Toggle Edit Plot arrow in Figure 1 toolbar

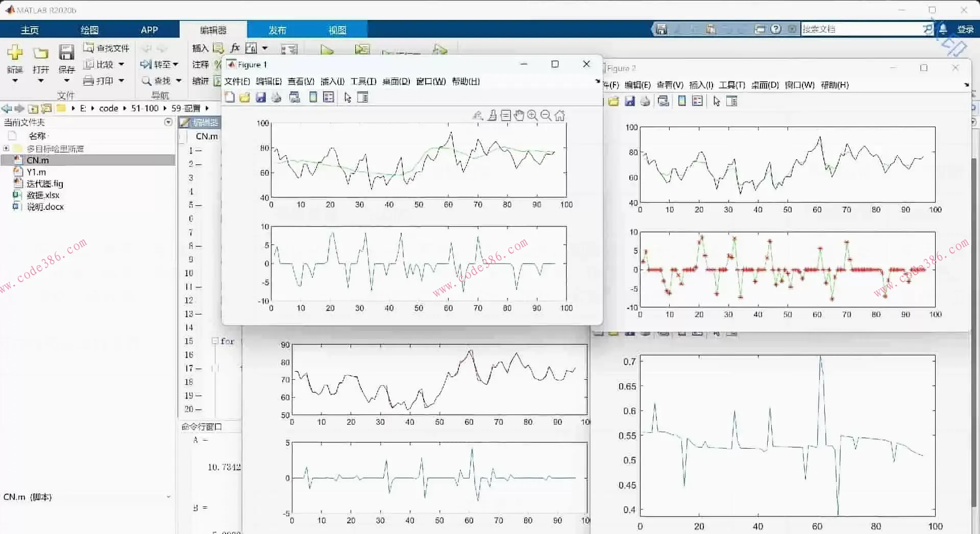[348, 98]
